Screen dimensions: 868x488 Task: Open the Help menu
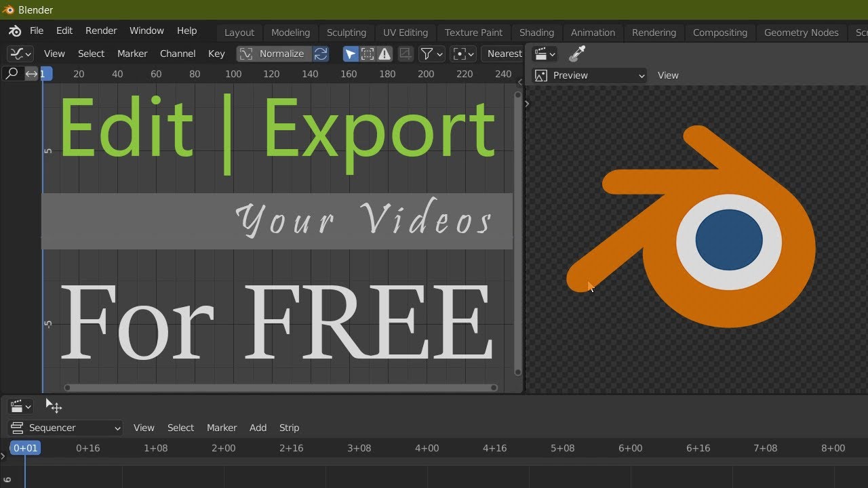tap(186, 30)
